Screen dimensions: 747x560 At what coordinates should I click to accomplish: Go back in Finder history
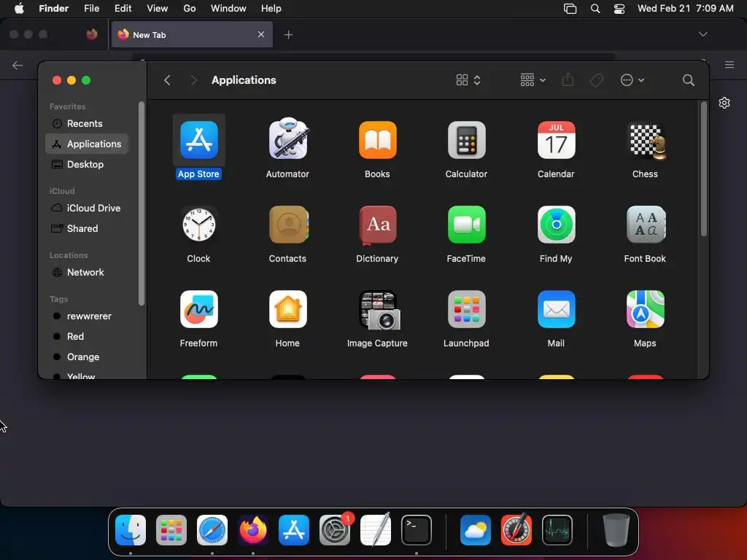coord(167,80)
